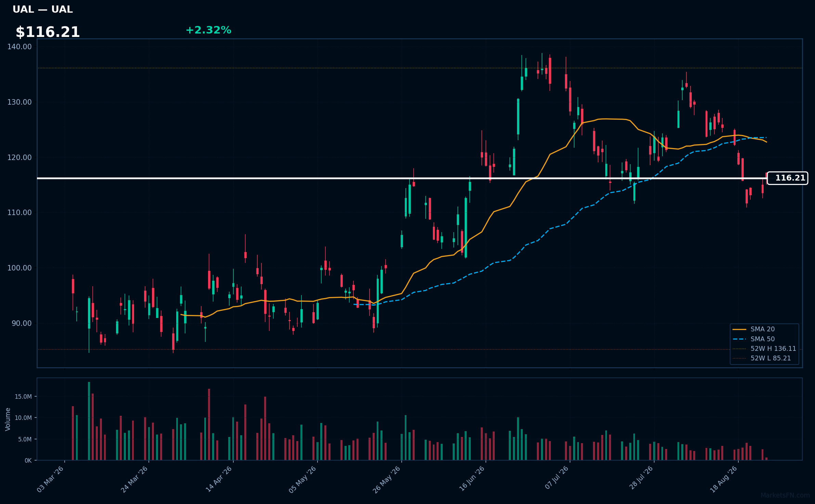Click the "26 May '26" date label

(x=387, y=479)
